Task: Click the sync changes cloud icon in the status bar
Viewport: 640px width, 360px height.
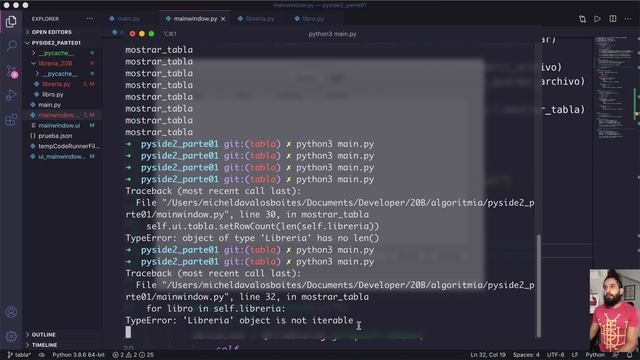Action: pyautogui.click(x=42, y=355)
